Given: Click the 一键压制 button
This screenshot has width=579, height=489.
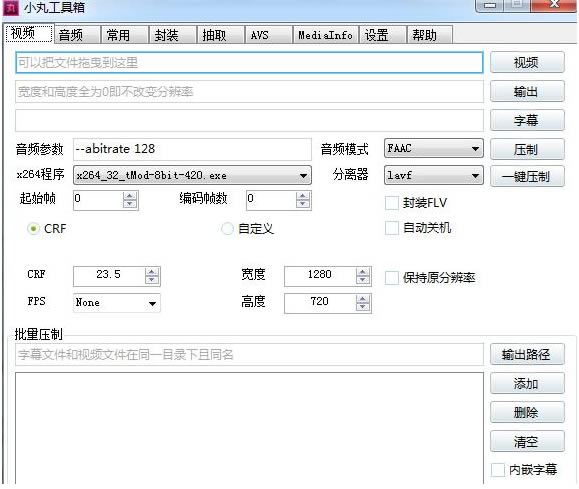Looking at the screenshot, I should coord(527,177).
